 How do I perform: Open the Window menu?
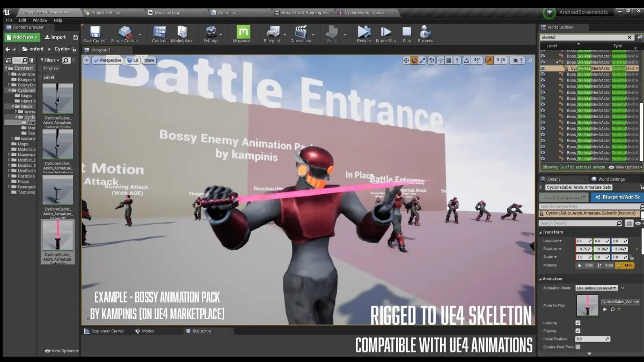click(40, 20)
